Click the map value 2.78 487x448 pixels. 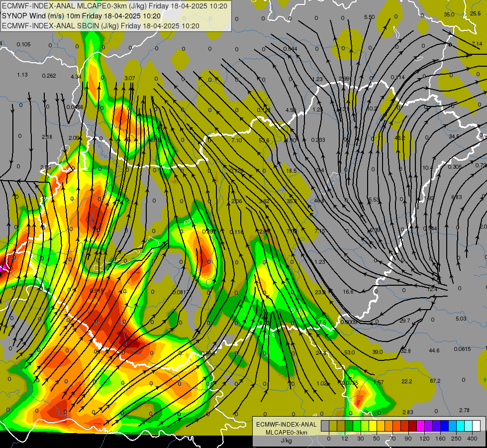point(464,410)
